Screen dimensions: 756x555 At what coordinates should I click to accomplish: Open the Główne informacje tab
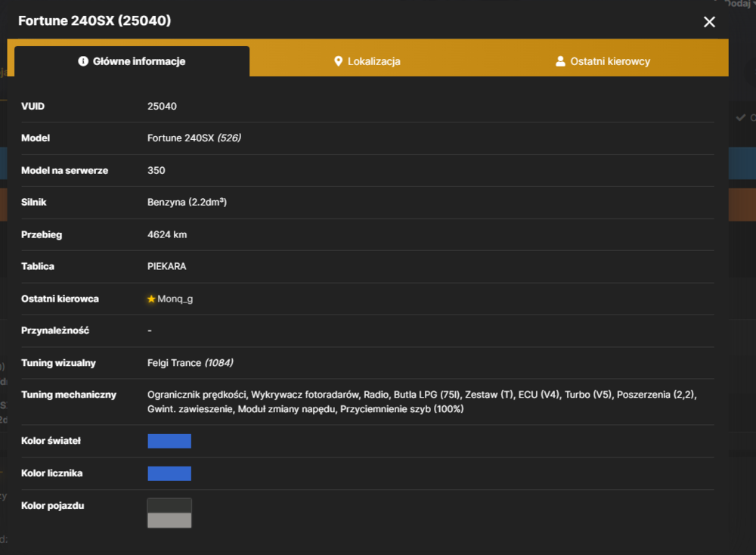pyautogui.click(x=132, y=61)
